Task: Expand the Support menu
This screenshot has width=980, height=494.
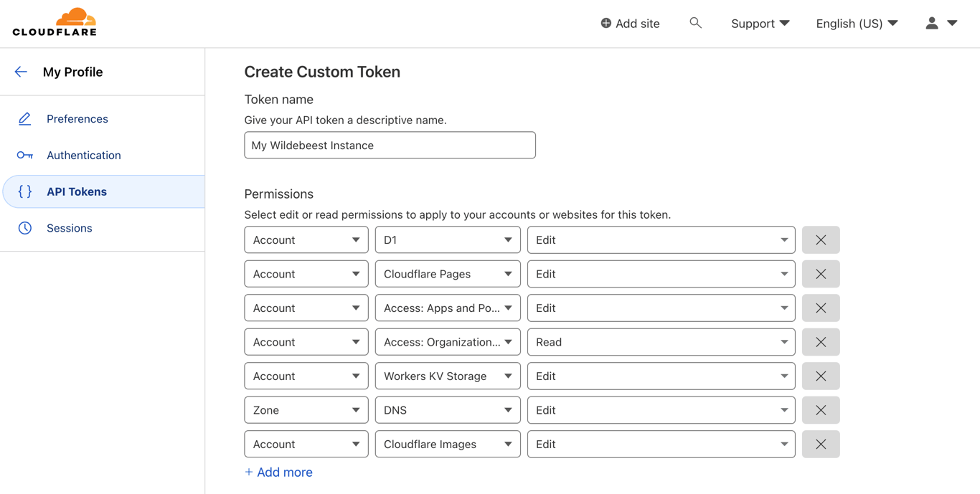Action: point(760,24)
